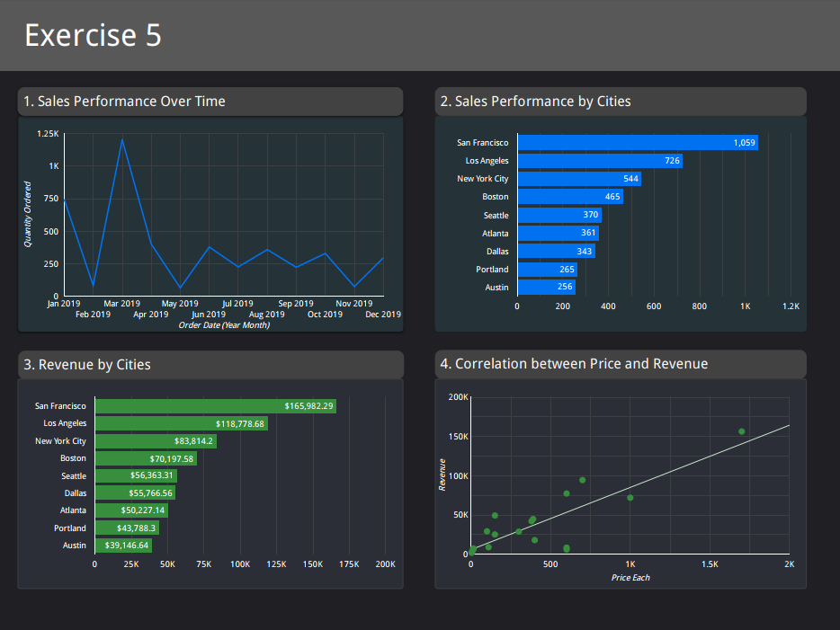Select the peak data point at Mar 2019

click(x=121, y=139)
